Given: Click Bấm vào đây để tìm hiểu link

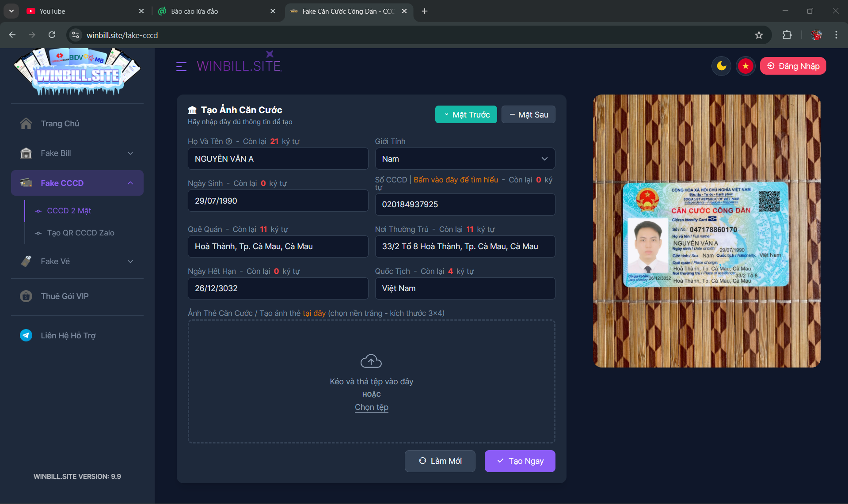Looking at the screenshot, I should click(x=456, y=180).
